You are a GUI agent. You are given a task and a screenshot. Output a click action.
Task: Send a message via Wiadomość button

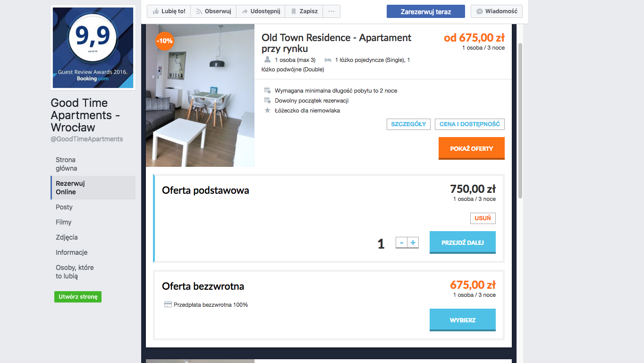click(x=496, y=11)
